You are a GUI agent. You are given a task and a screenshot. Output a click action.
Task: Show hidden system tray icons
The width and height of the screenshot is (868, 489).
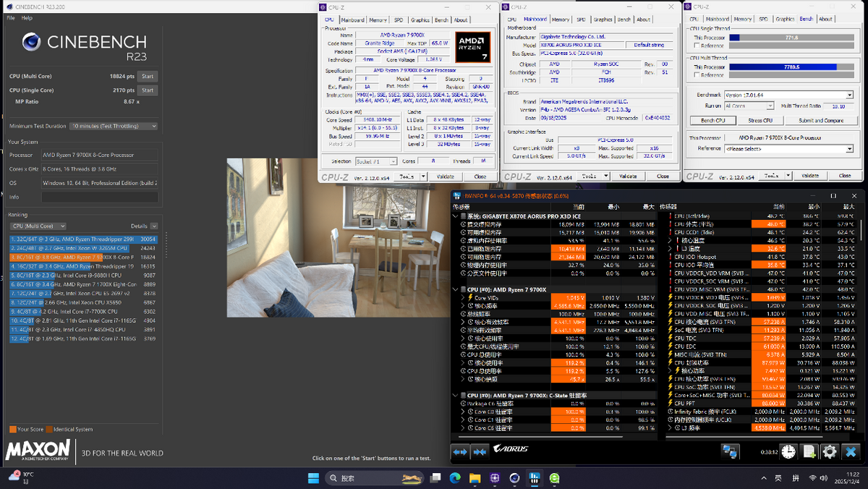(x=765, y=477)
